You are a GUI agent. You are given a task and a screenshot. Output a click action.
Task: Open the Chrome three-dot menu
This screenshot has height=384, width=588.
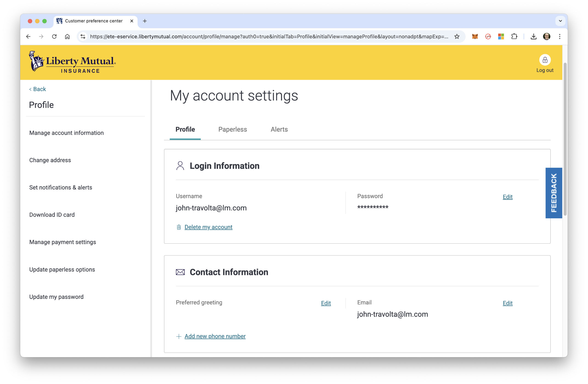tap(560, 36)
